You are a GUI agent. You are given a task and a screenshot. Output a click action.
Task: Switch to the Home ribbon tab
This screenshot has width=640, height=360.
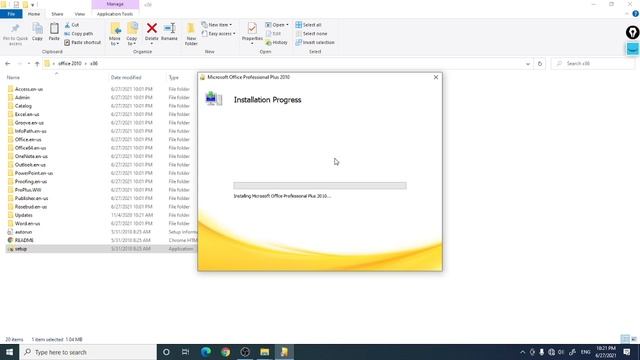(34, 14)
